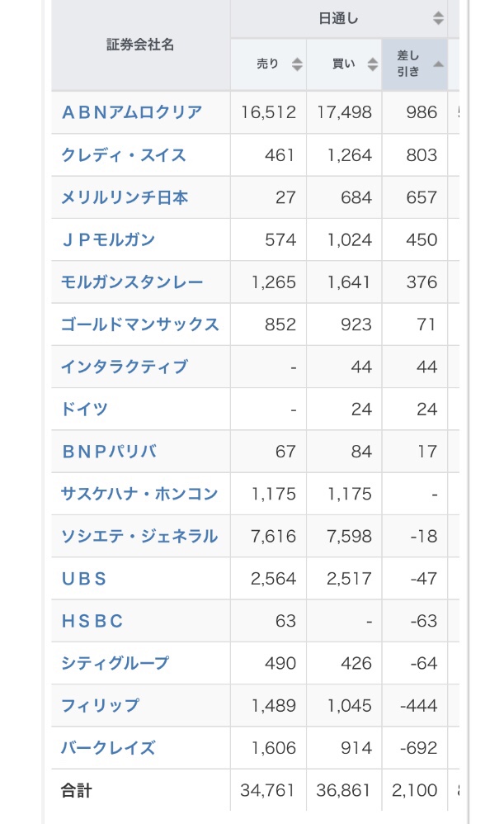
Task: Select バークレイズ broker link
Action: (109, 748)
